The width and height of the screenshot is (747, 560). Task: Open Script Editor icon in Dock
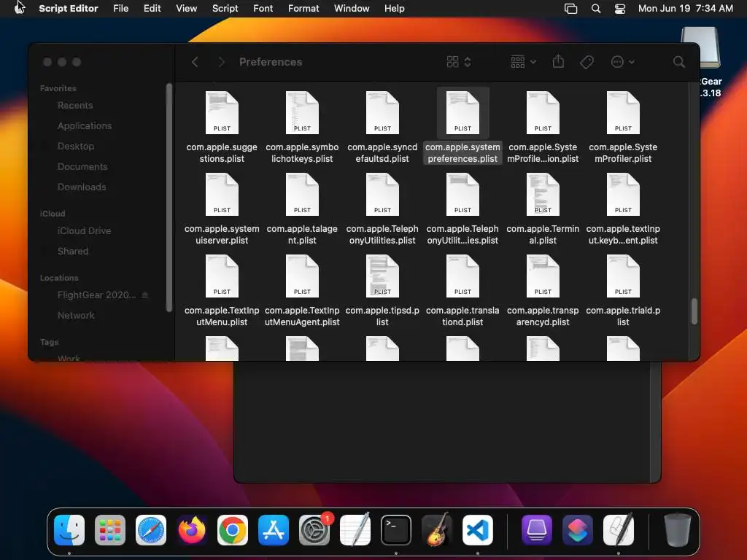pos(619,530)
